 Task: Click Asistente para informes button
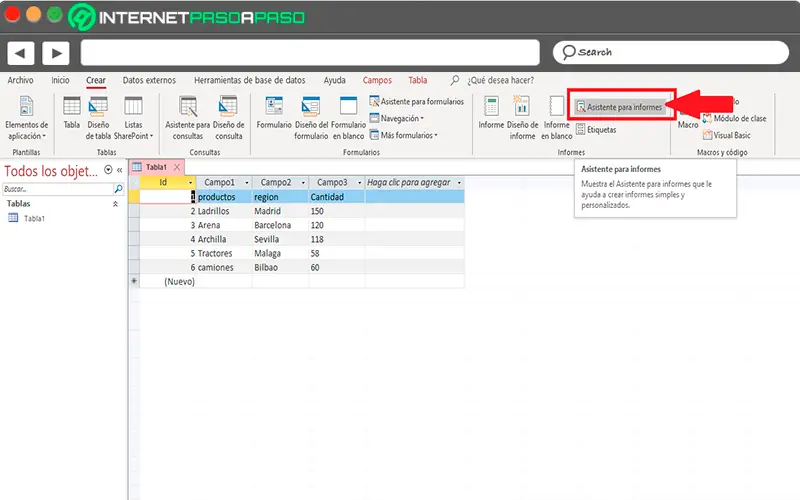619,107
